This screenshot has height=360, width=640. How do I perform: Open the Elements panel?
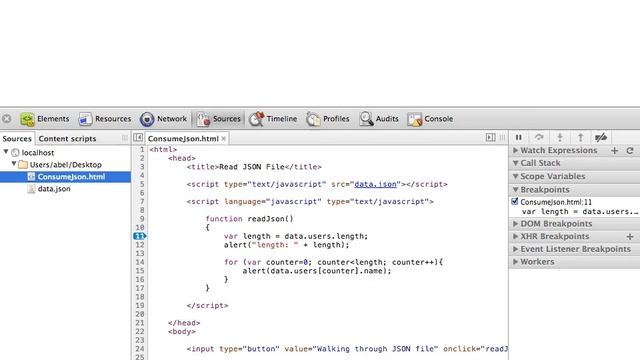tap(45, 119)
